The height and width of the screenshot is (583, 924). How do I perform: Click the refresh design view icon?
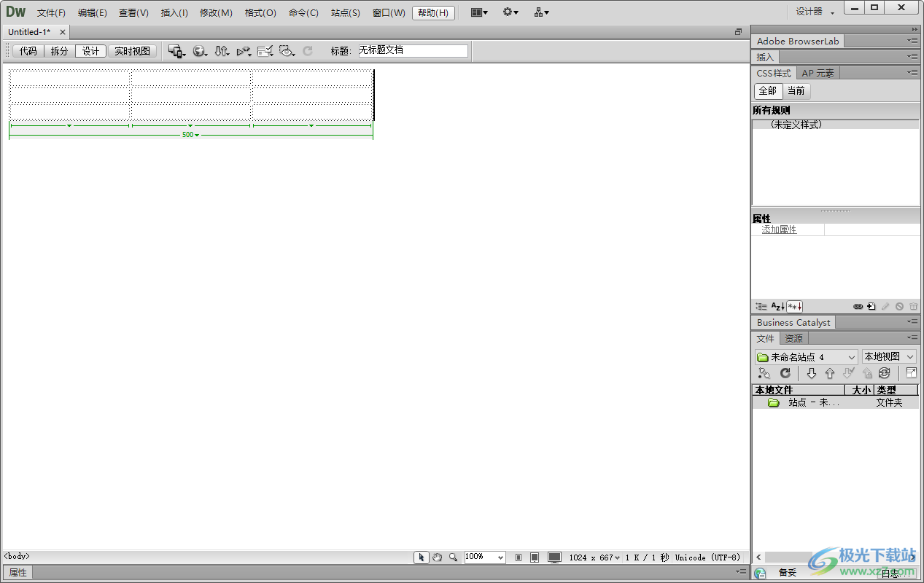click(x=308, y=51)
